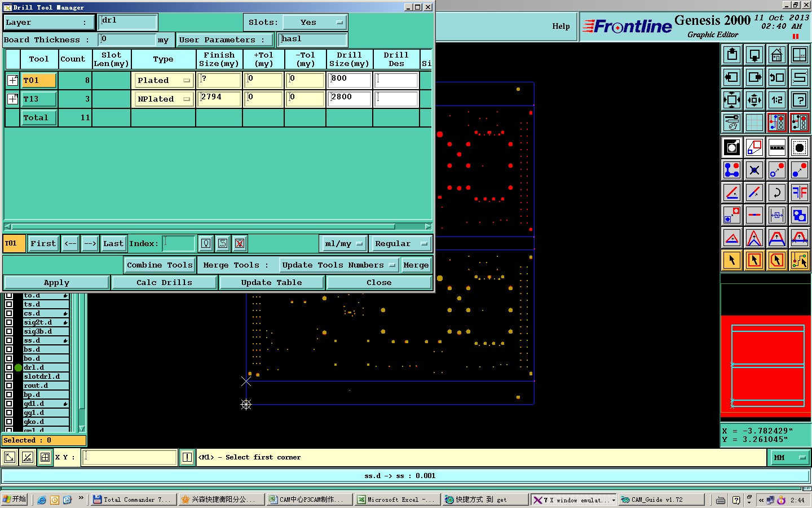Image resolution: width=812 pixels, height=508 pixels.
Task: Click the Home view icon with house
Action: [x=776, y=55]
